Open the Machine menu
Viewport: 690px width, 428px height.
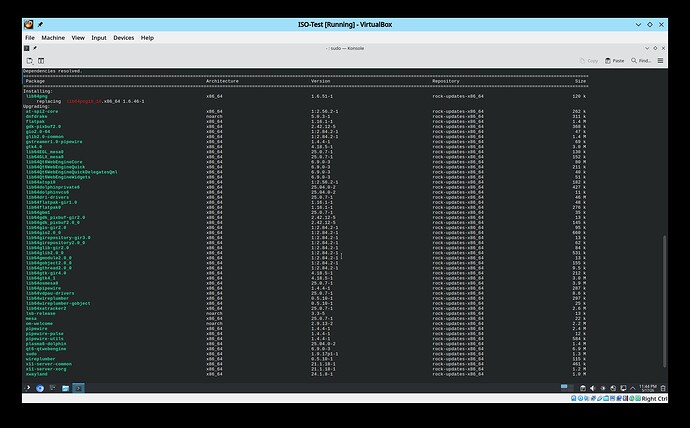point(53,38)
